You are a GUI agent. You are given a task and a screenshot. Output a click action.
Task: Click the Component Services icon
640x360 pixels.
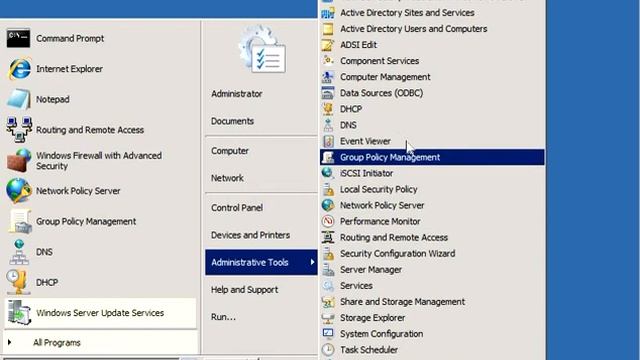coord(328,61)
